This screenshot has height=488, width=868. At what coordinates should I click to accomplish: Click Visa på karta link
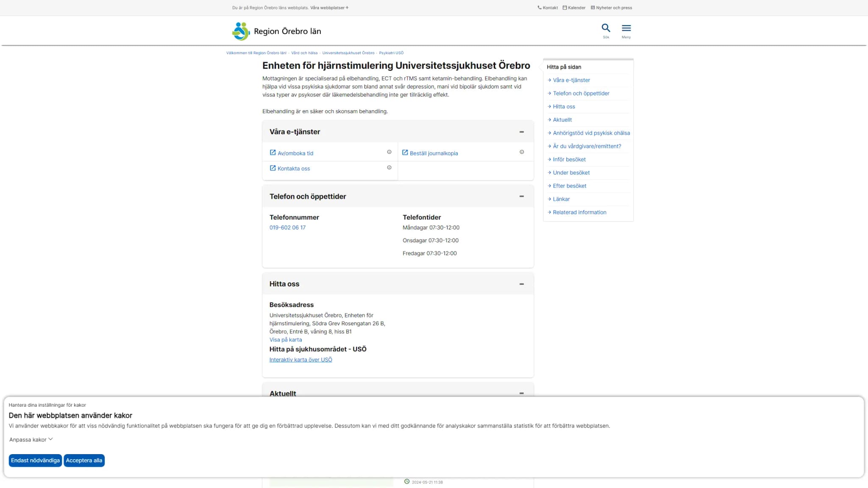pos(286,340)
